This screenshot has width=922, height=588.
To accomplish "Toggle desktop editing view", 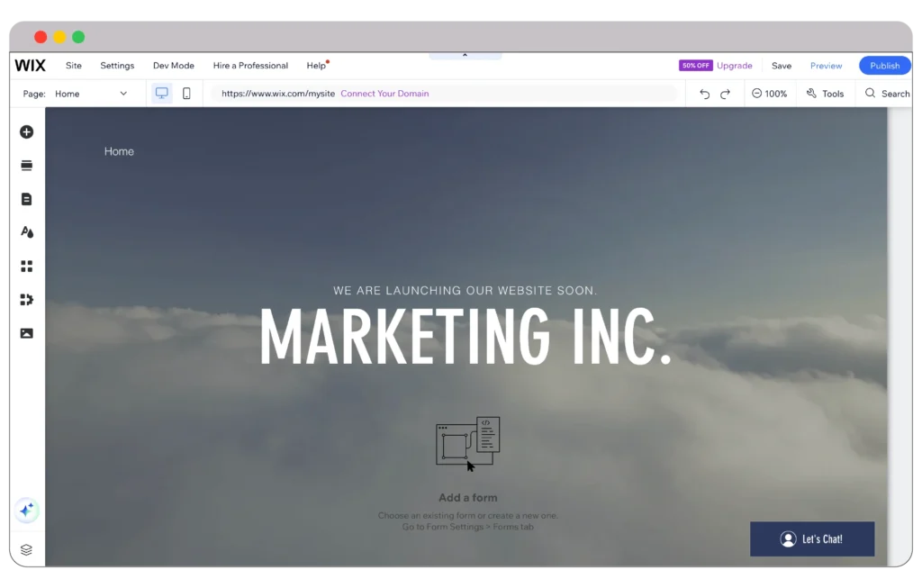I will [x=161, y=93].
